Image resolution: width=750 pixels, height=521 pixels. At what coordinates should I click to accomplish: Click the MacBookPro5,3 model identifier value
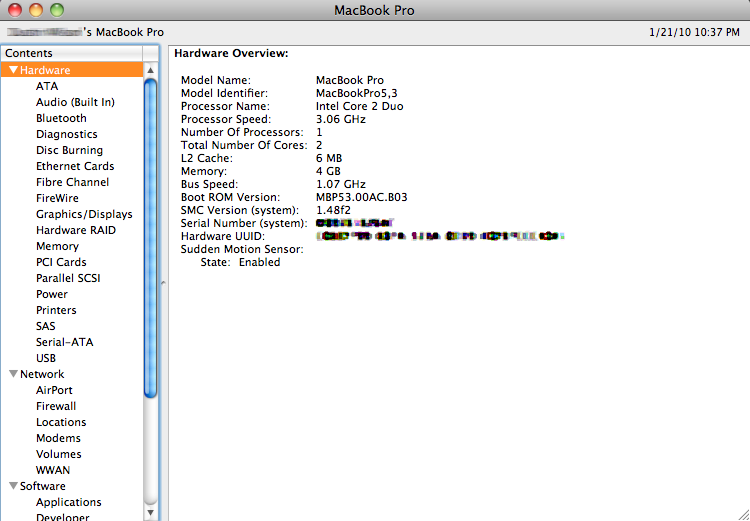pos(356,93)
